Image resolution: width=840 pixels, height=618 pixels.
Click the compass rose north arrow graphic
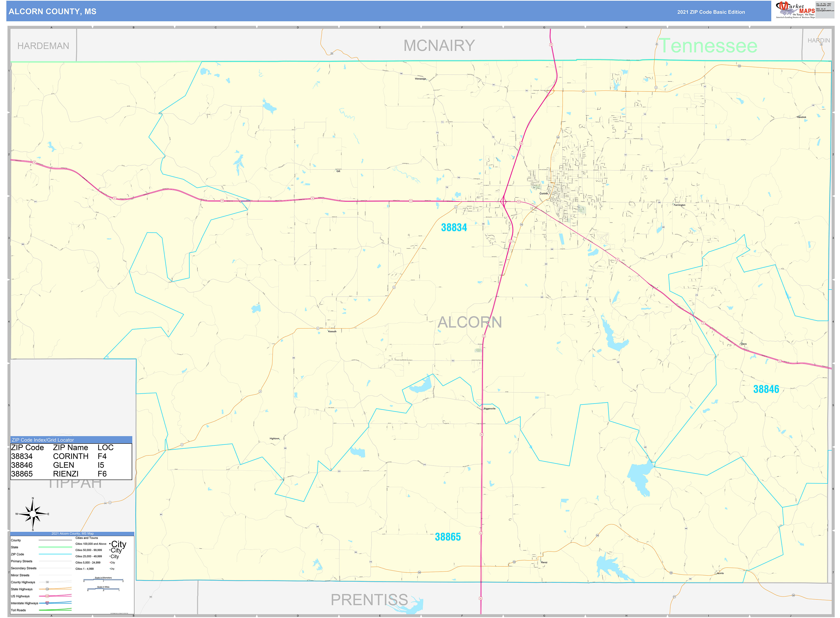[x=33, y=514]
